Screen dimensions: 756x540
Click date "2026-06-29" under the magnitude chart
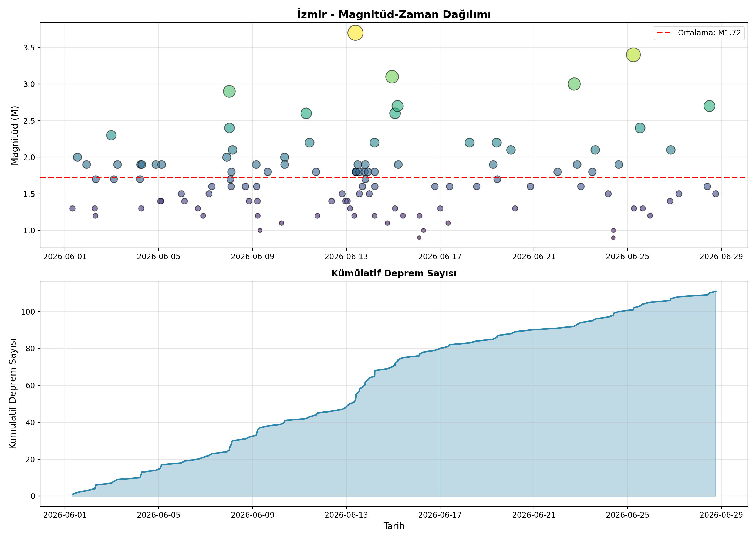[721, 257]
